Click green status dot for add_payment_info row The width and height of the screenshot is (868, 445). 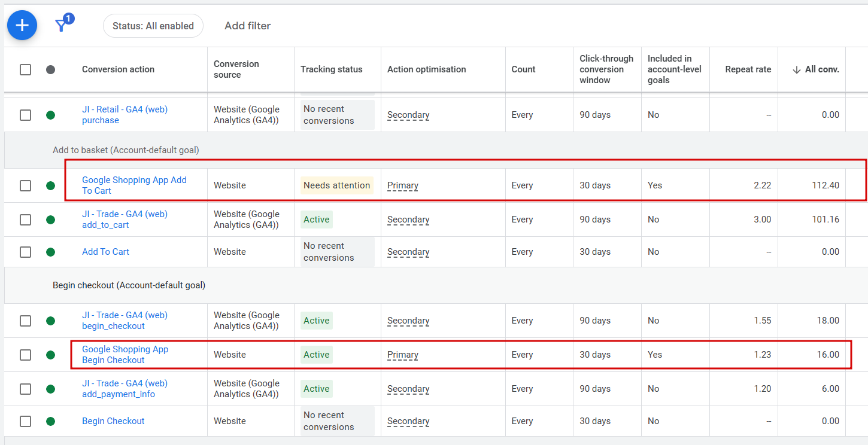(x=50, y=389)
